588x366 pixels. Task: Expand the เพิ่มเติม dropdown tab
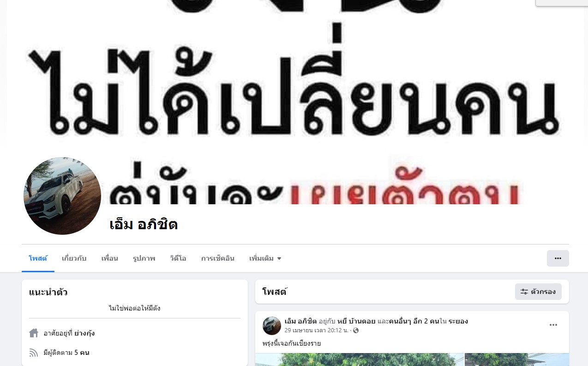point(265,258)
